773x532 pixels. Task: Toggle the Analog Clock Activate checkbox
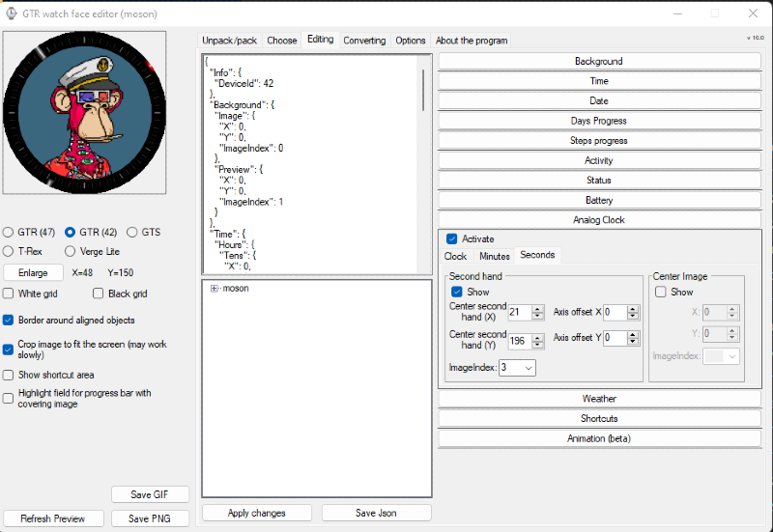451,238
